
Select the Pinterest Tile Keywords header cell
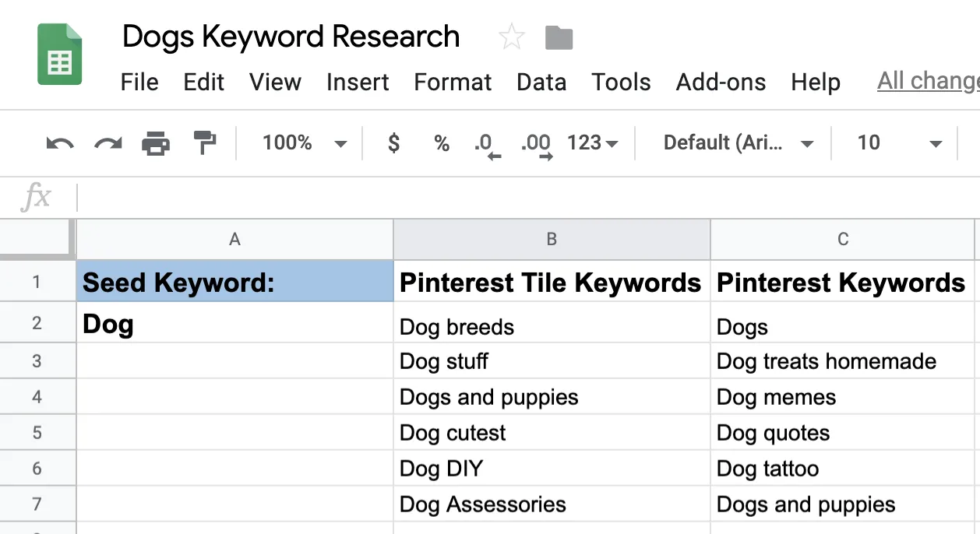552,281
